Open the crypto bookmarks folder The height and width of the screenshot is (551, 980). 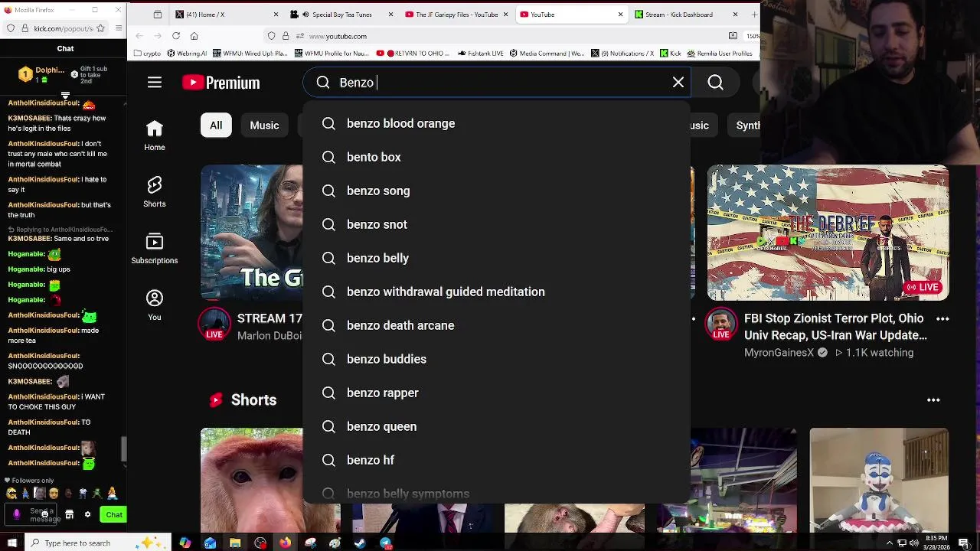tap(147, 54)
